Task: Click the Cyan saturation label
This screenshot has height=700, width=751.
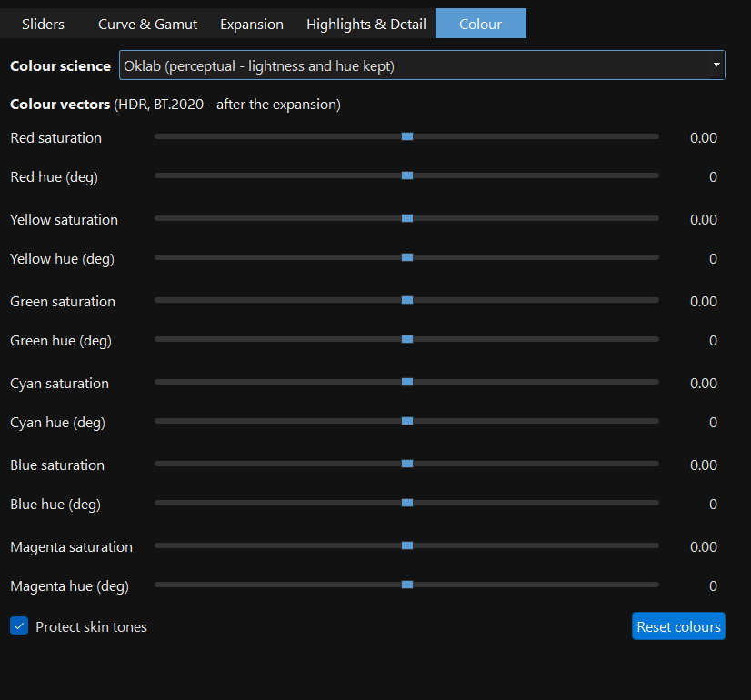Action: coord(59,384)
